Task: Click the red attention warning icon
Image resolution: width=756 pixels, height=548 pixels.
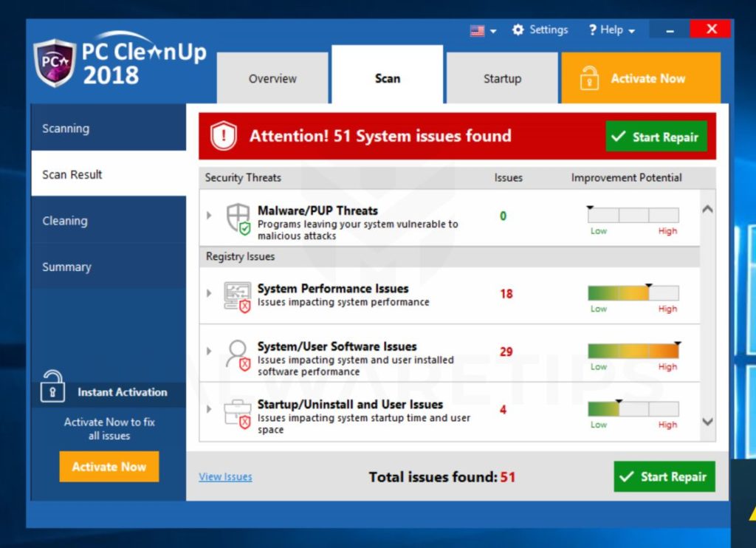Action: click(222, 136)
